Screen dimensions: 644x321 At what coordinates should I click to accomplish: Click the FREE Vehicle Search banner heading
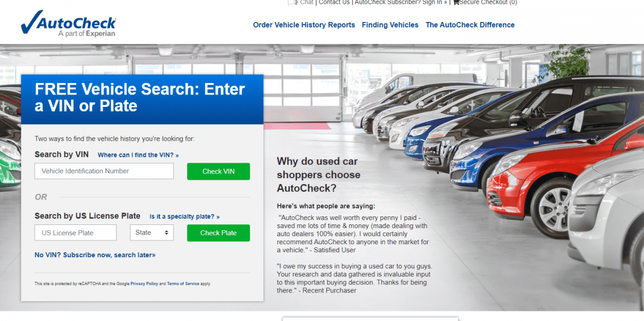[x=140, y=97]
